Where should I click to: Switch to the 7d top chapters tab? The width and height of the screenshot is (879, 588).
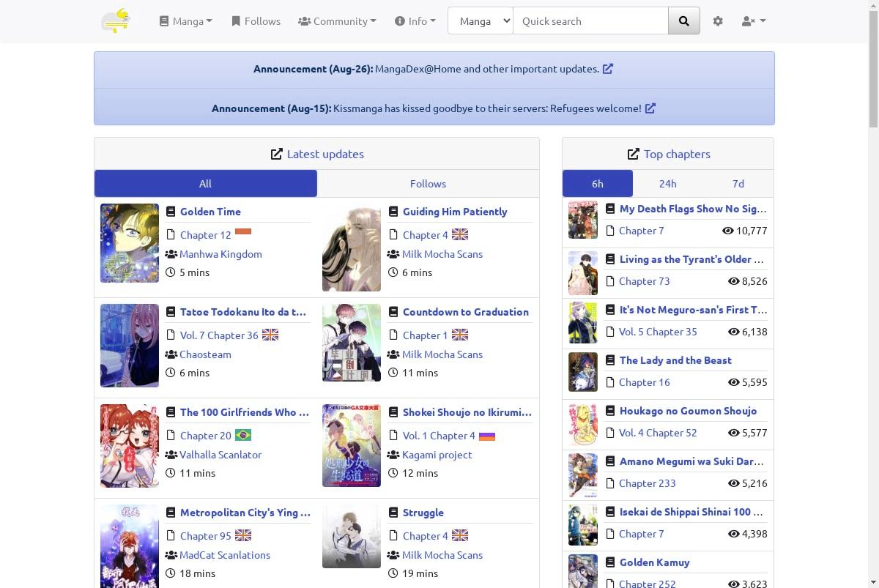738,184
